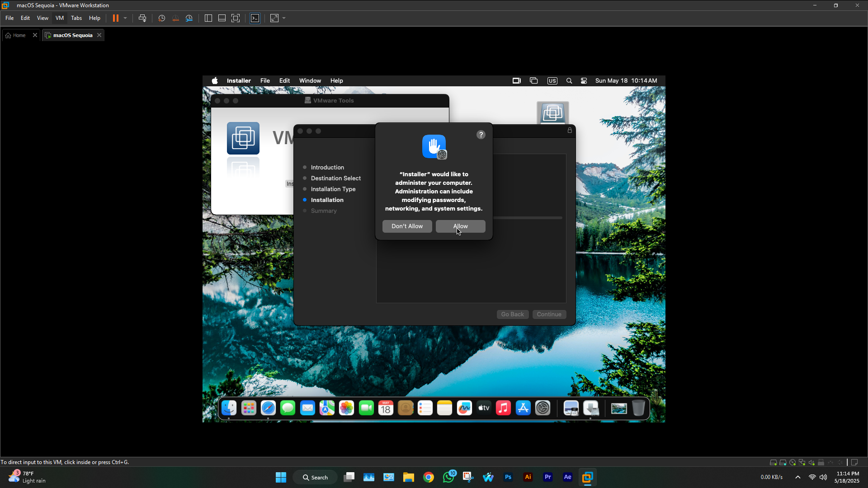The image size is (868, 488).
Task: Show console view icon
Action: coord(255,18)
